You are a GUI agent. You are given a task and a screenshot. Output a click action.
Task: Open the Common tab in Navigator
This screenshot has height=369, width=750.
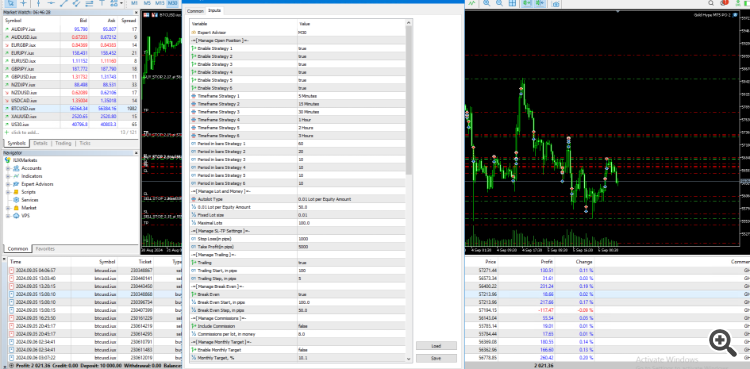point(18,249)
